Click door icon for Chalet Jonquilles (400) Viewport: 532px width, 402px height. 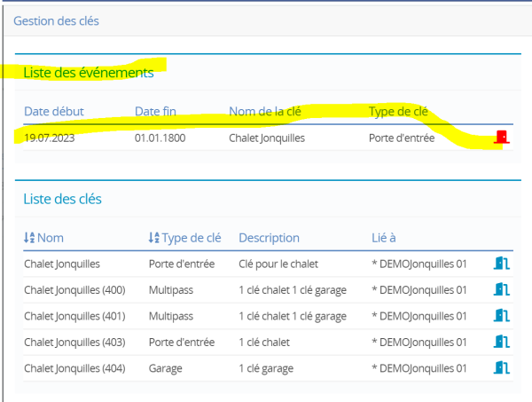502,289
